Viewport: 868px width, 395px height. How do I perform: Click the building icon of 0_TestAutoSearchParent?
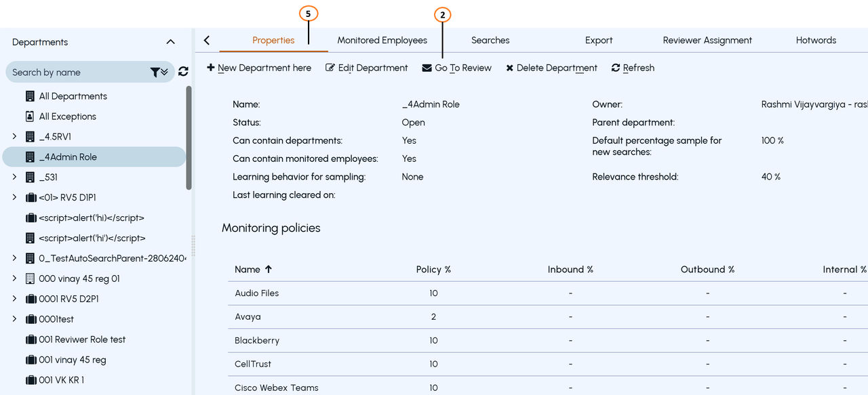pyautogui.click(x=30, y=258)
